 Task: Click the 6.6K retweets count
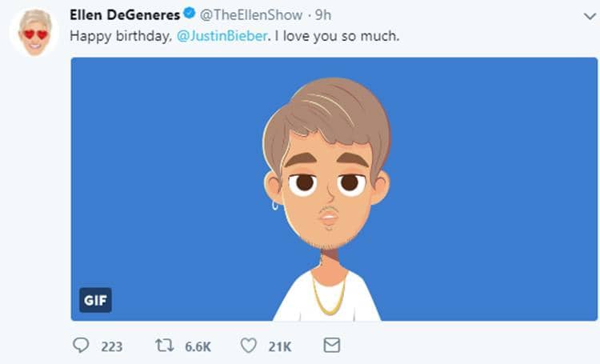pyautogui.click(x=198, y=346)
